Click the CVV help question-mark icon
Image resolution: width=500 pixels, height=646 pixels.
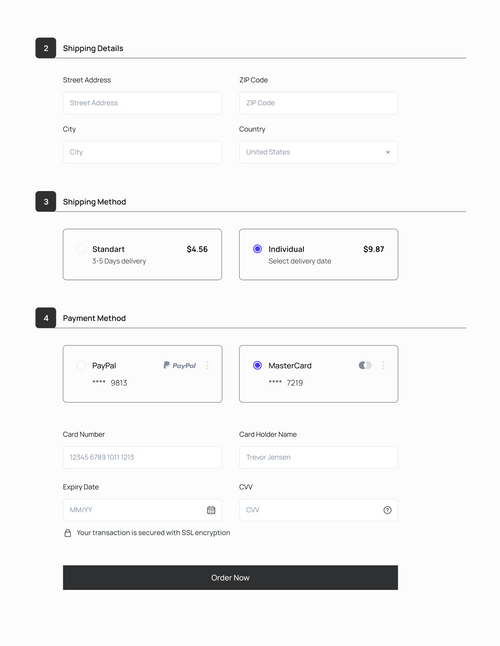pyautogui.click(x=387, y=510)
